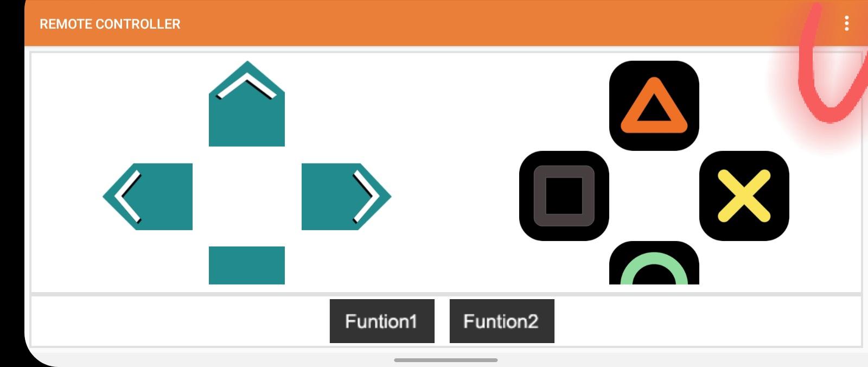Tap the green circle action button
Viewport: 868px width, 367px height.
click(654, 263)
